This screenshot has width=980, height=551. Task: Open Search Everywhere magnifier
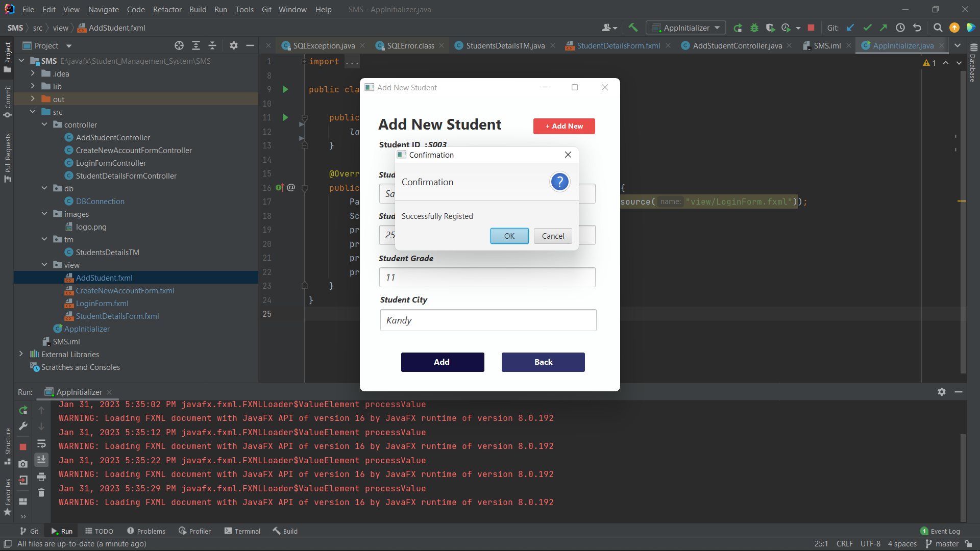click(x=938, y=28)
